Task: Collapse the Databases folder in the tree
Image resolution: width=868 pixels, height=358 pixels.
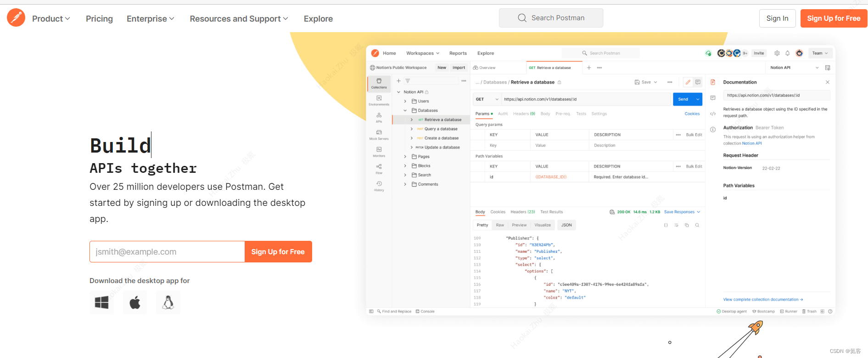Action: pos(405,110)
